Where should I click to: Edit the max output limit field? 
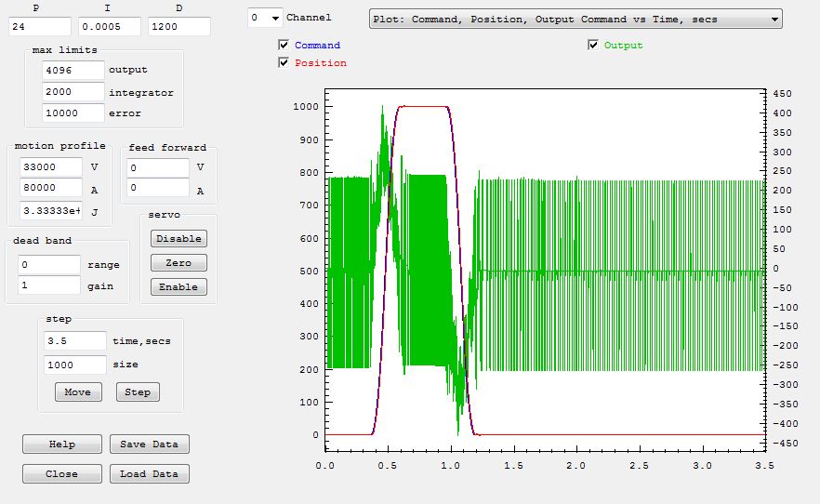73,70
